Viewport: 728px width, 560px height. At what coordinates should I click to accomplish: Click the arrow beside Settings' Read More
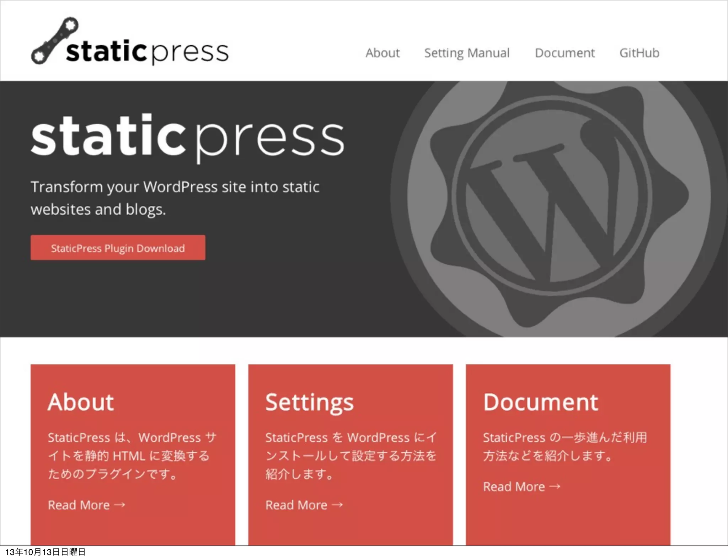tap(337, 505)
